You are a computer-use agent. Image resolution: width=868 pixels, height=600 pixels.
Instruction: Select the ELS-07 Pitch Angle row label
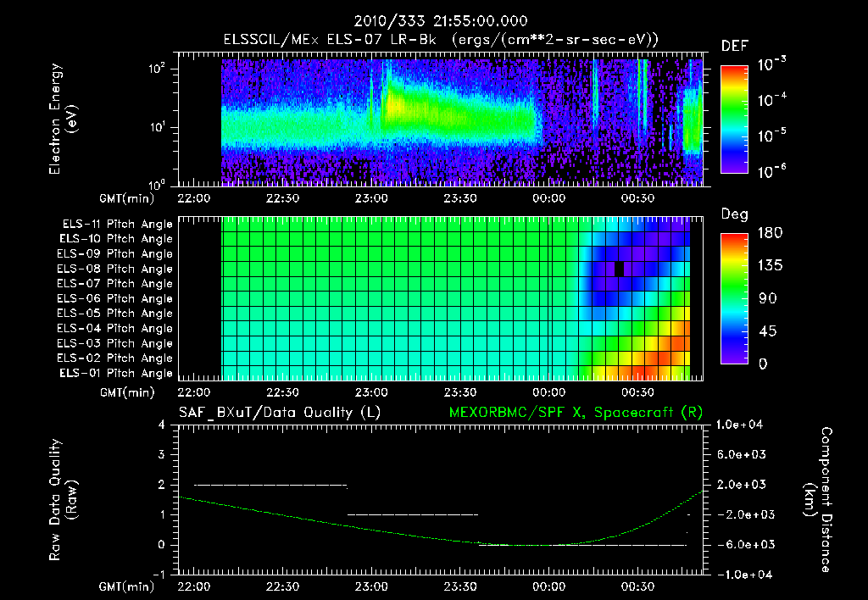tap(115, 284)
